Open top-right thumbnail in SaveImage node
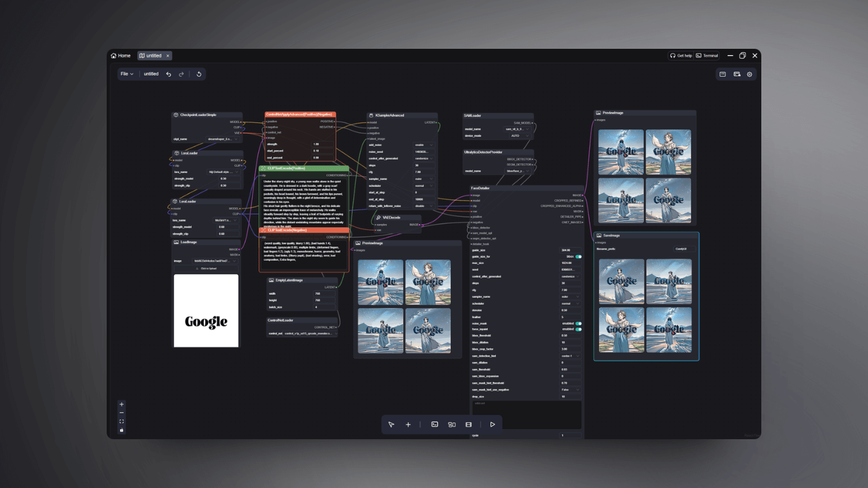The height and width of the screenshot is (488, 868). [668, 281]
